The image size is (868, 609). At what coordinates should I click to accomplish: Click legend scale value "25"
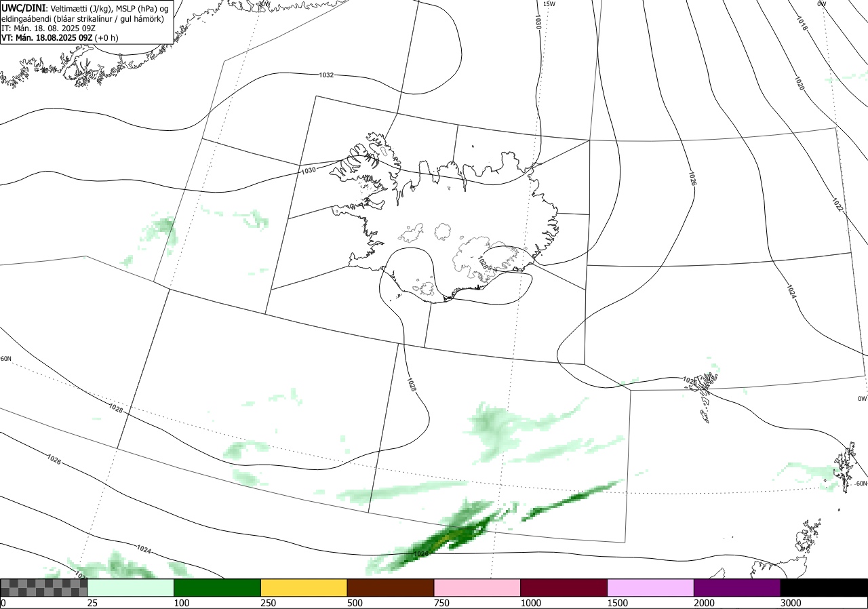(92, 603)
